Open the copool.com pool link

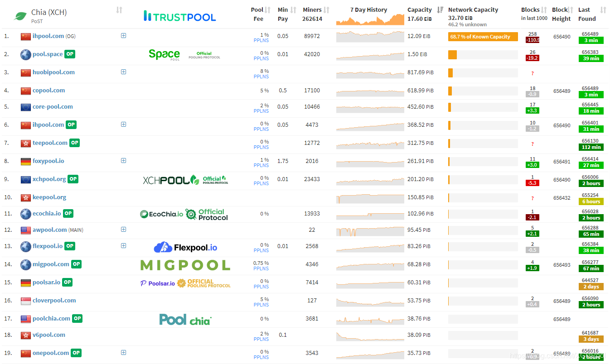(48, 90)
